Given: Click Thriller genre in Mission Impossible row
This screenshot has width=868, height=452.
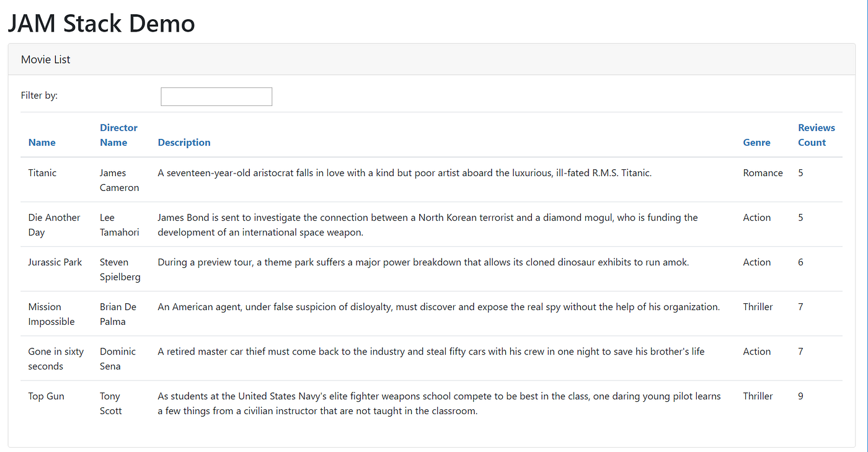Looking at the screenshot, I should (x=758, y=307).
